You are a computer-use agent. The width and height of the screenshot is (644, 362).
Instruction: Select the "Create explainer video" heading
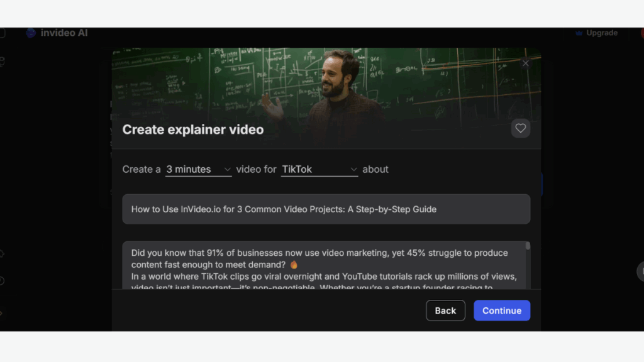click(x=193, y=129)
